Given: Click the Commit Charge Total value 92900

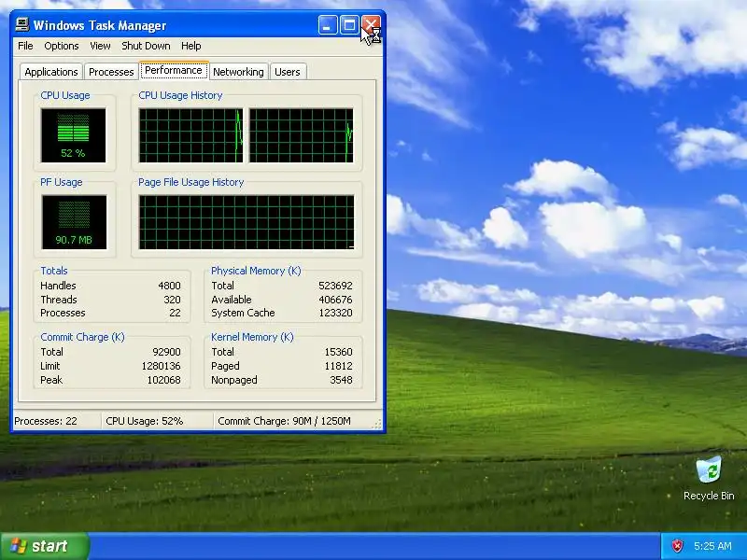Looking at the screenshot, I should click(166, 352).
